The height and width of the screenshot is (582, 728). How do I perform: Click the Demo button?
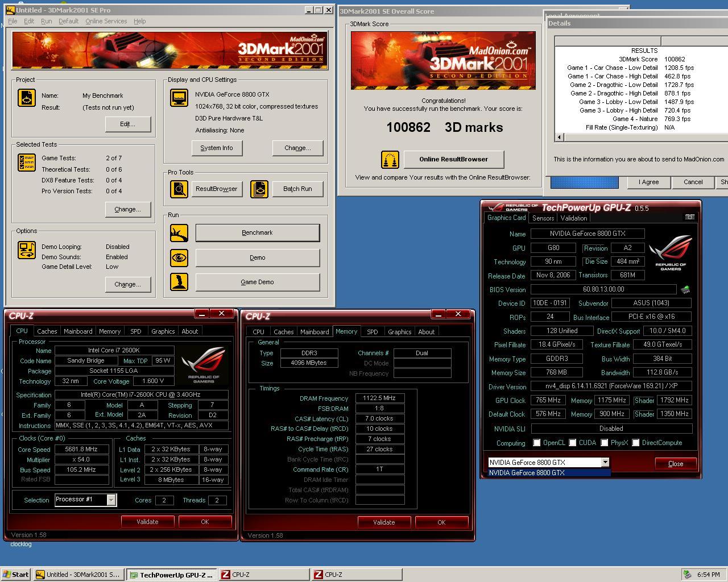tap(257, 257)
